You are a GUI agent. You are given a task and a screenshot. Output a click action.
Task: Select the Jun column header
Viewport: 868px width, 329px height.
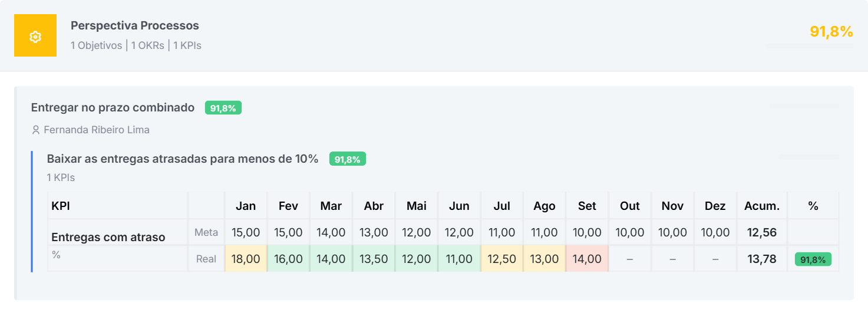coord(459,206)
